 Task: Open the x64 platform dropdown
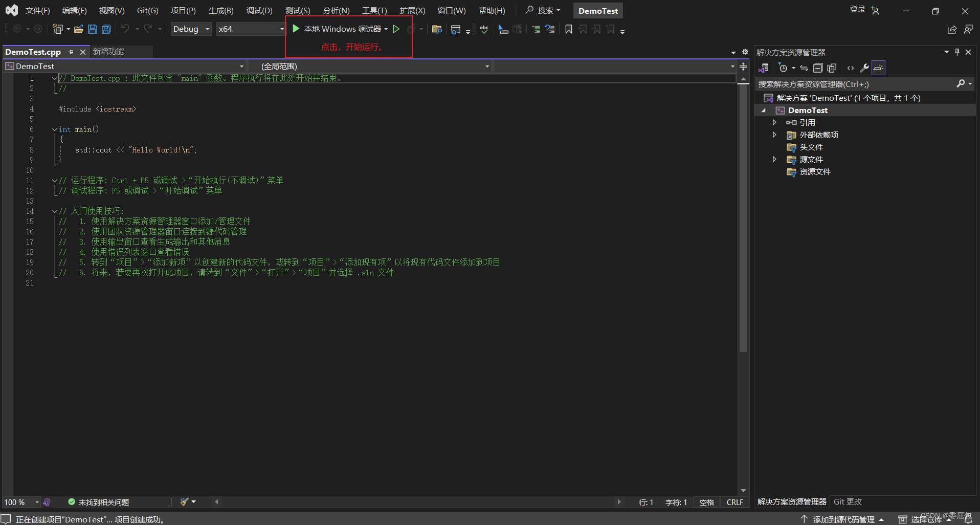[250, 29]
